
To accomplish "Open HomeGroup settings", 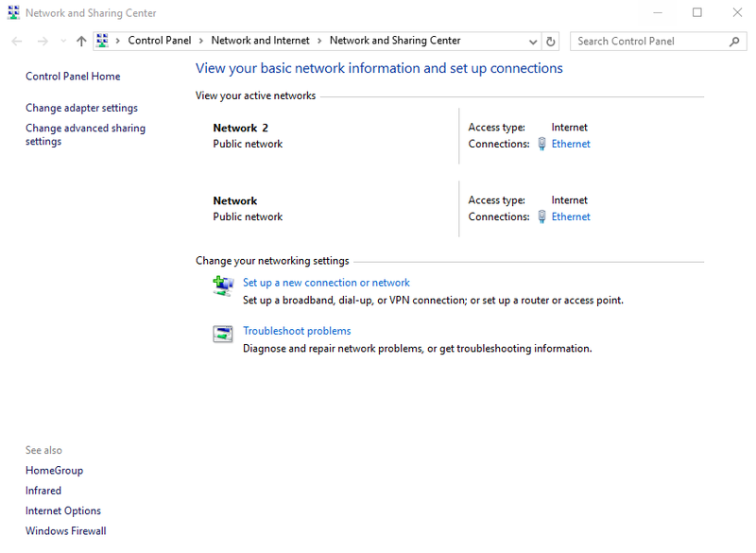I will [54, 470].
